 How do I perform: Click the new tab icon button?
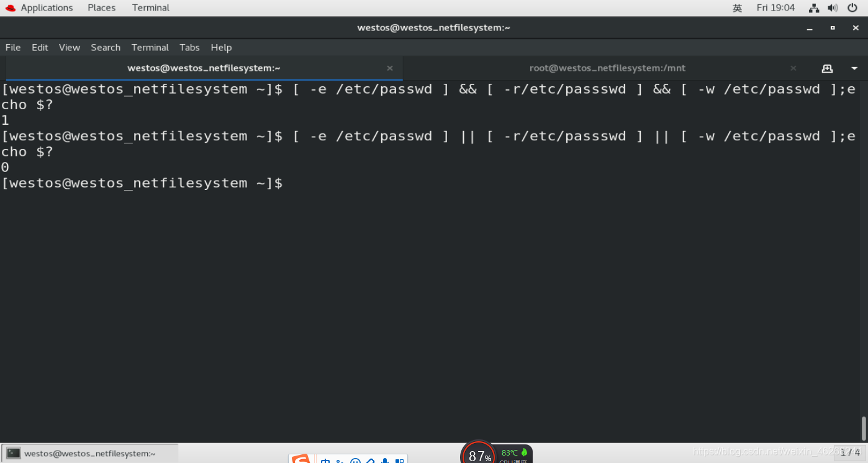tap(827, 68)
